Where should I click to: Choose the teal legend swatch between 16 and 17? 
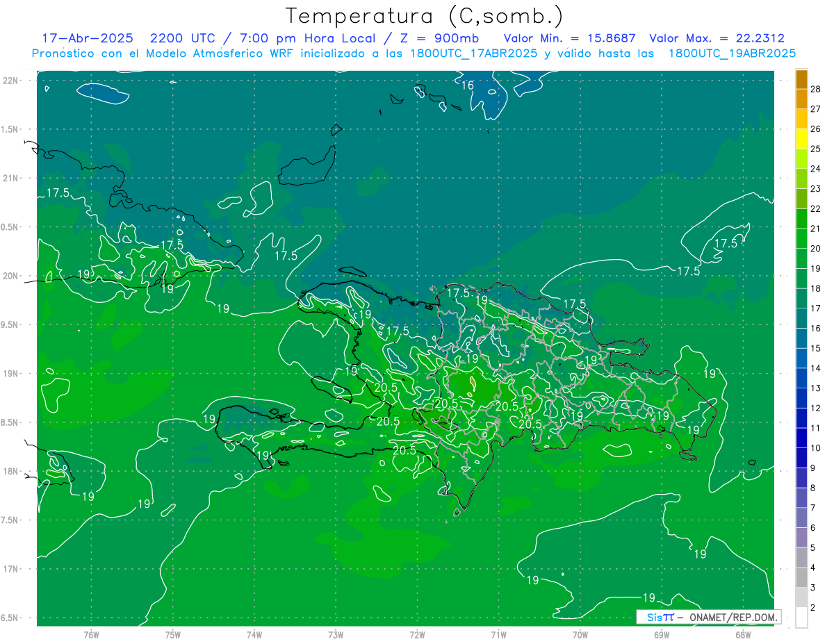pyautogui.click(x=801, y=318)
